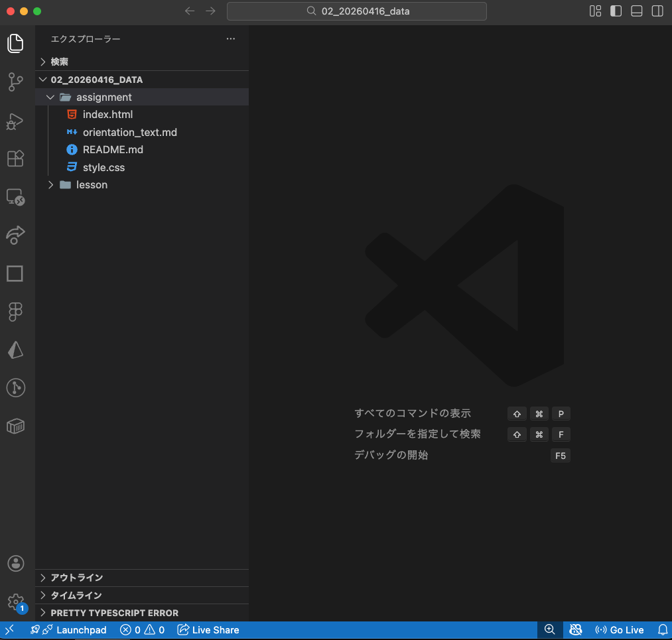Image resolution: width=672 pixels, height=640 pixels.
Task: Open README.md file
Action: tap(142, 149)
